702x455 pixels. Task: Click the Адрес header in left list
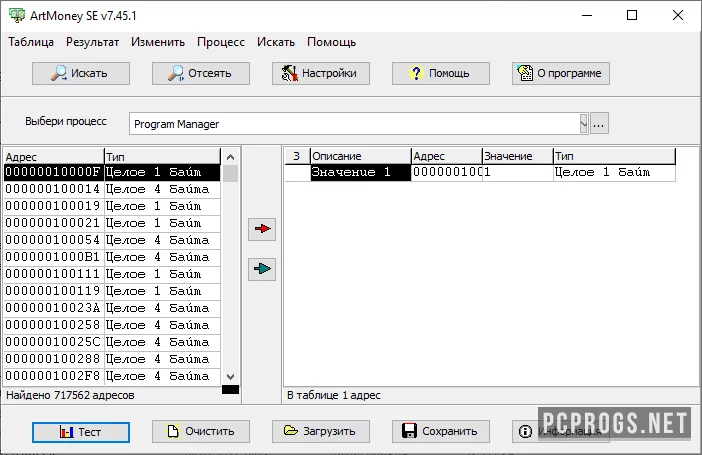[x=54, y=157]
